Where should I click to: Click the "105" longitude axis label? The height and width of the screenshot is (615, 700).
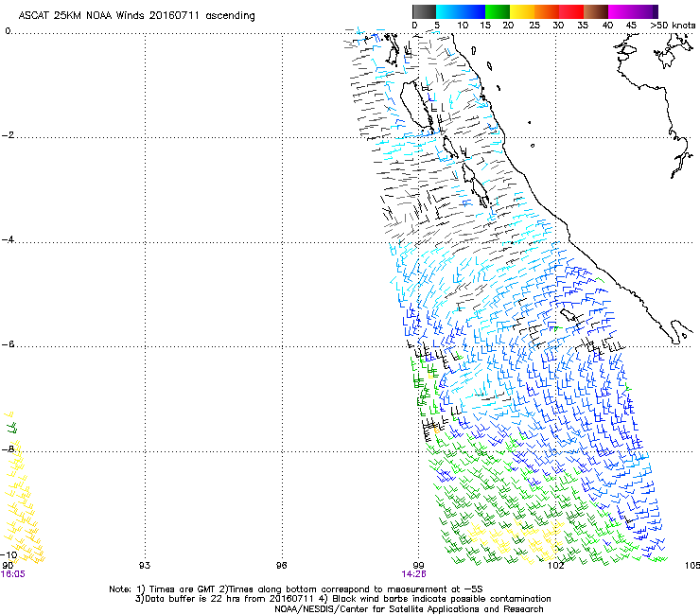tap(692, 566)
